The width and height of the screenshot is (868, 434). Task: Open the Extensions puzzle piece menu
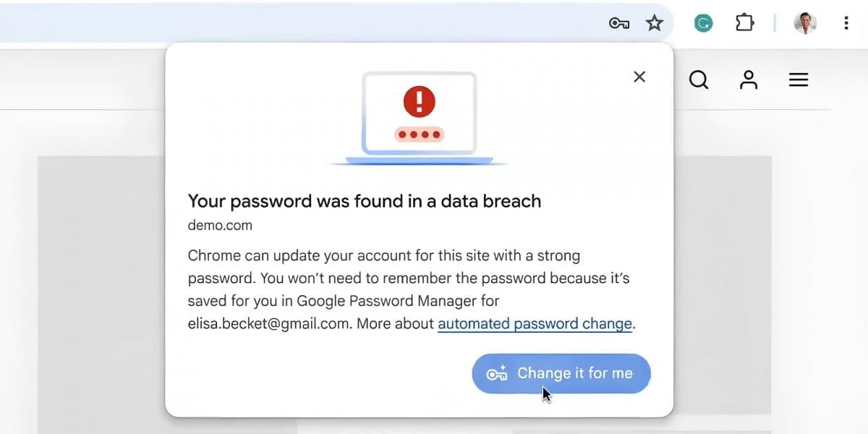pyautogui.click(x=744, y=23)
